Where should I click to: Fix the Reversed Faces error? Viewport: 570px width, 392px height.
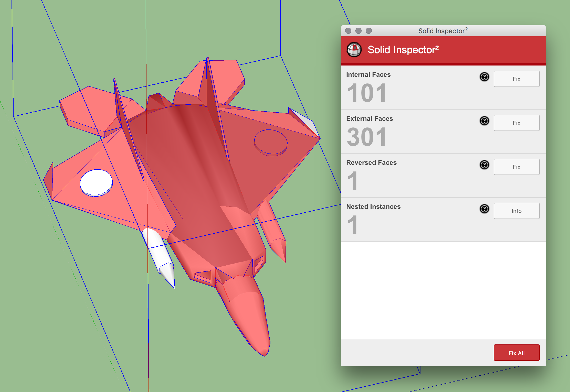pos(516,167)
